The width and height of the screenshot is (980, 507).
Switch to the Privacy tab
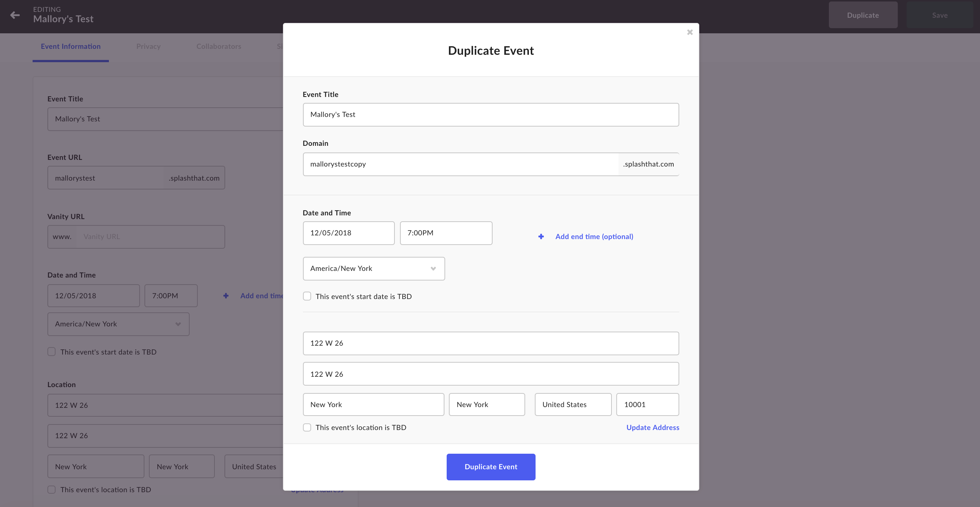[x=149, y=46]
